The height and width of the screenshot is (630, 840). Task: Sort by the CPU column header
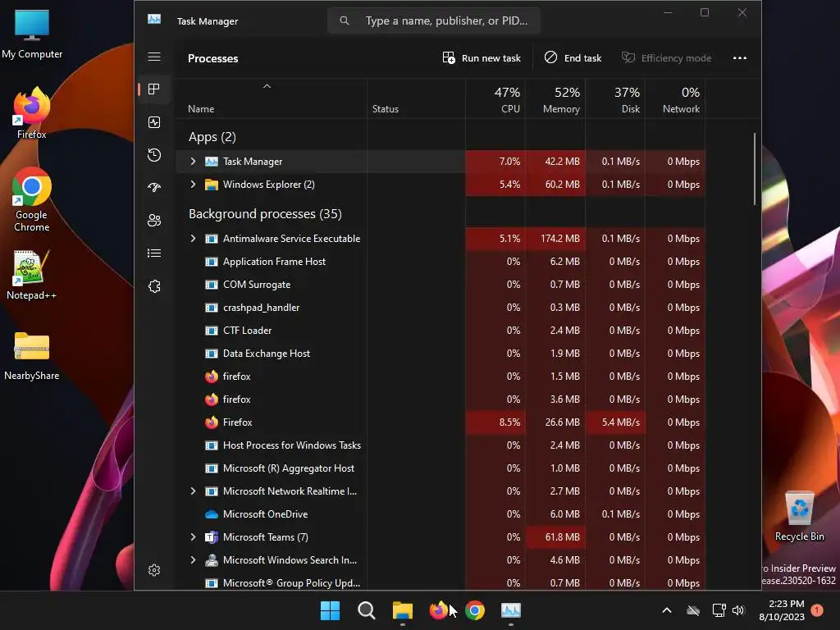point(495,99)
